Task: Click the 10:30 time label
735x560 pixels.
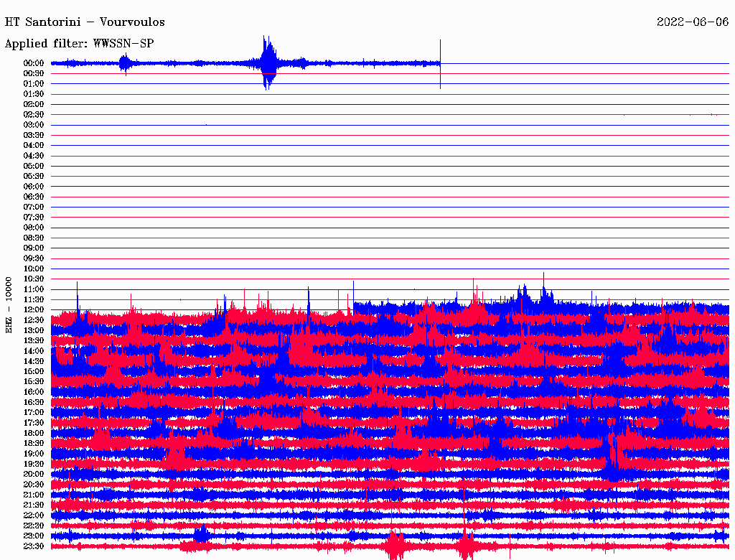Action: click(34, 279)
